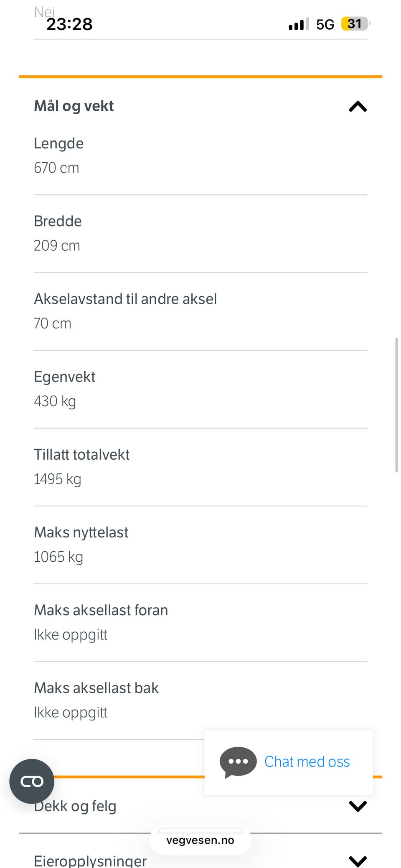This screenshot has height=868, width=401.
Task: Tap the Egenvekt value 430 kg
Action: [55, 401]
